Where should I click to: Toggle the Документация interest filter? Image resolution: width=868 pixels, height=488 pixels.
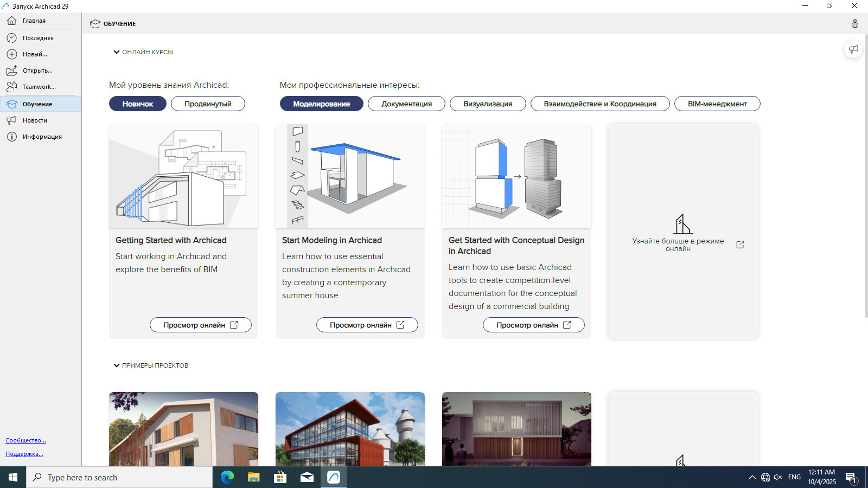coord(406,104)
